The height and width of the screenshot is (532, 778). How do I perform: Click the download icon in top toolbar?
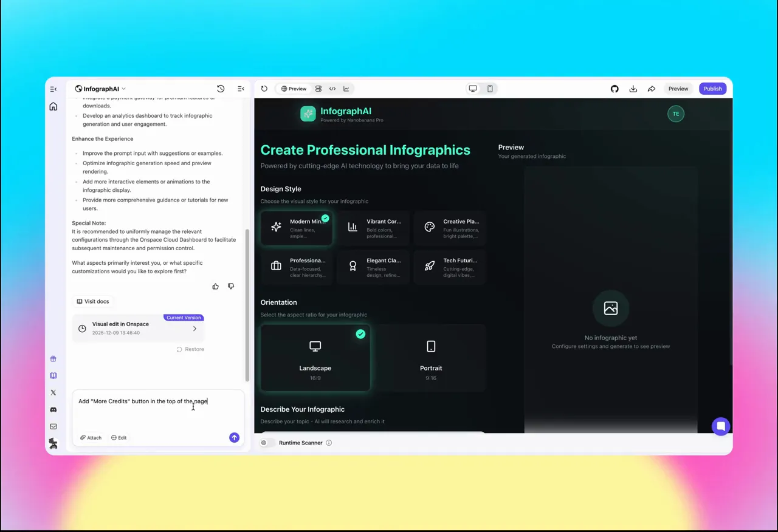(x=633, y=89)
